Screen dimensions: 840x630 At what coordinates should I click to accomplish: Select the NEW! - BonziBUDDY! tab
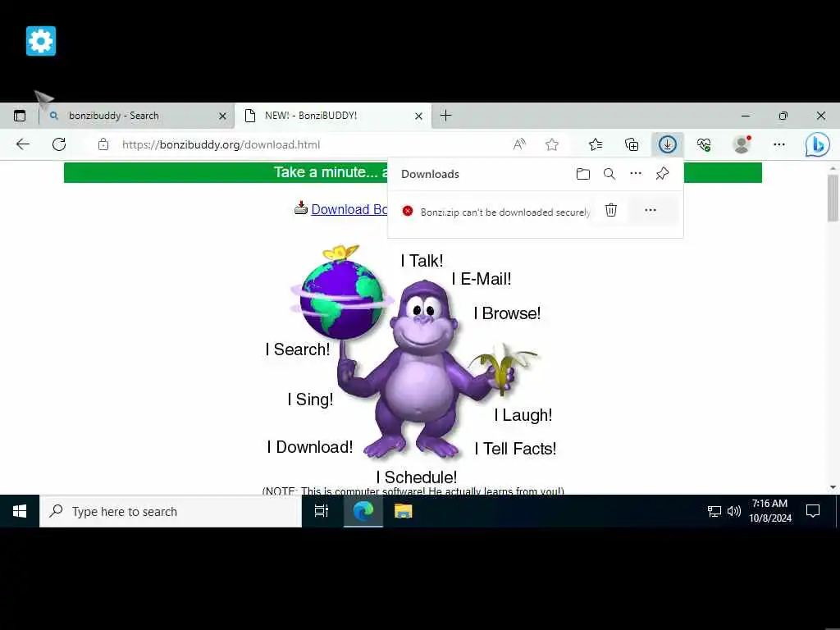[333, 116]
